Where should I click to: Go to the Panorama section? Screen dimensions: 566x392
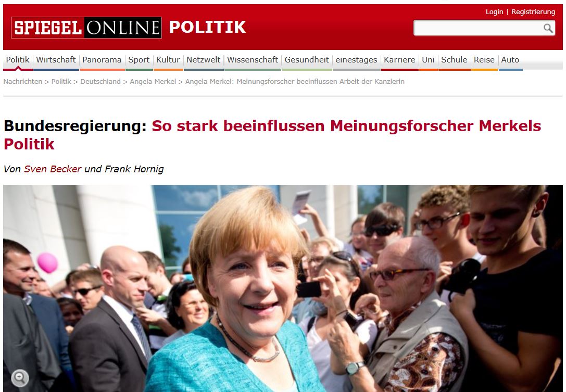[x=102, y=59]
